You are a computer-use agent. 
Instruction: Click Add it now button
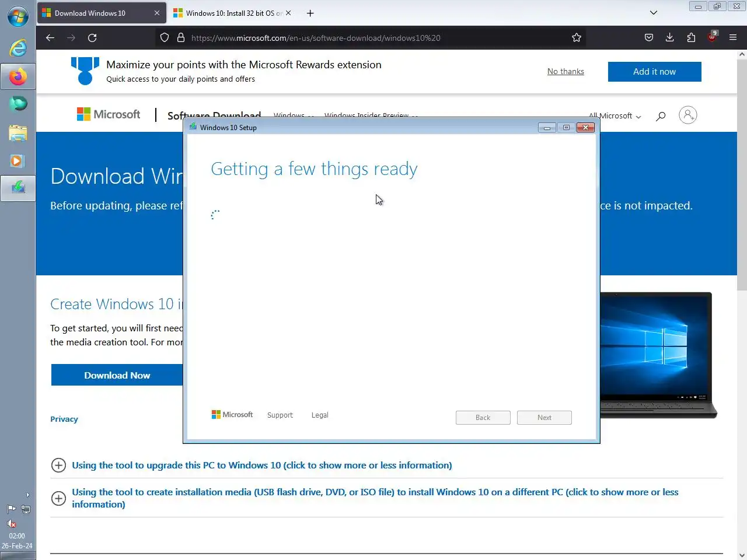pyautogui.click(x=654, y=71)
